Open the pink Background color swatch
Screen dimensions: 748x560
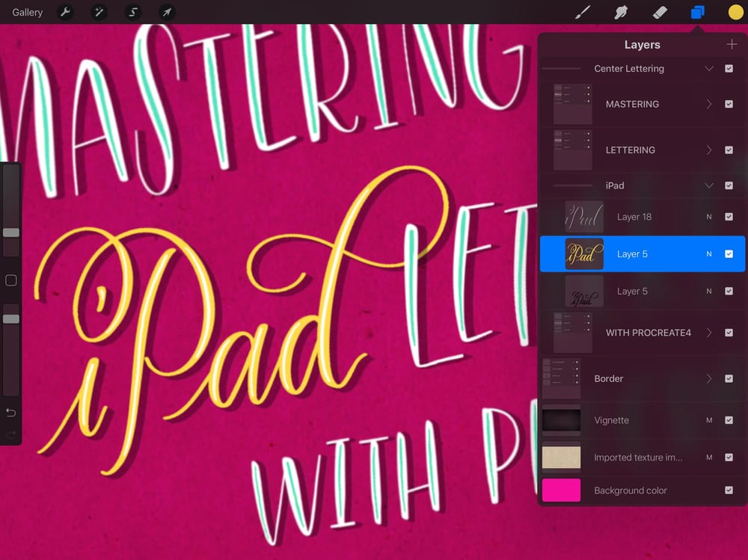click(x=562, y=490)
